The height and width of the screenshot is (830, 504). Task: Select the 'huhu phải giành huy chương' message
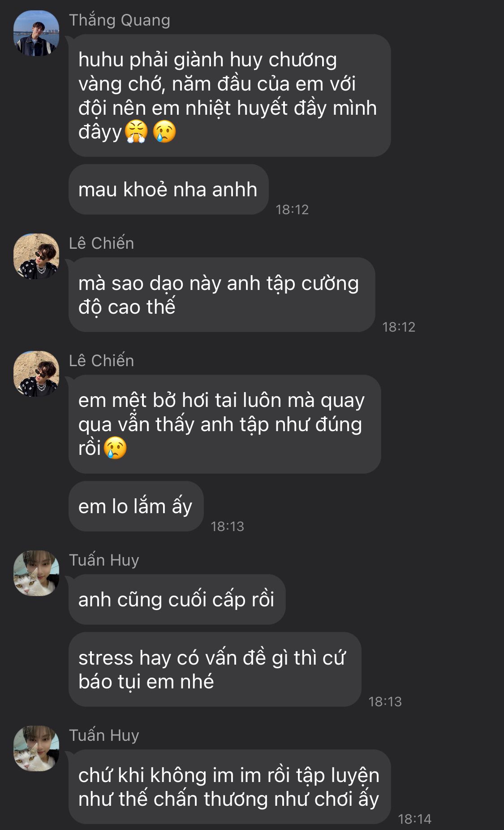[229, 95]
